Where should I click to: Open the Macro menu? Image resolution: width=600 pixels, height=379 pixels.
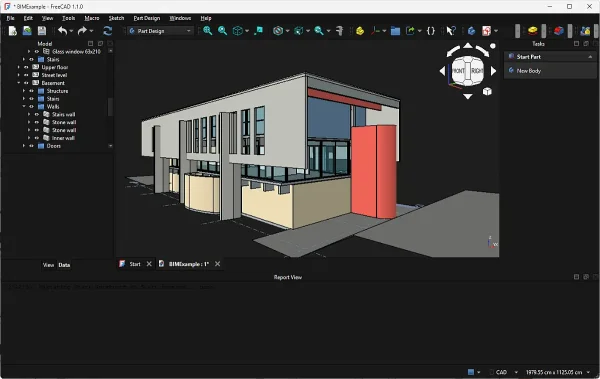coord(92,18)
